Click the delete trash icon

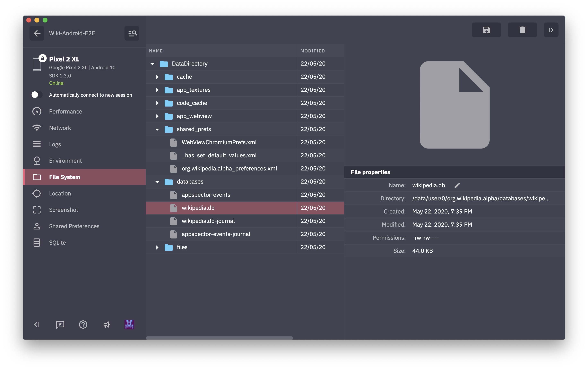point(522,30)
